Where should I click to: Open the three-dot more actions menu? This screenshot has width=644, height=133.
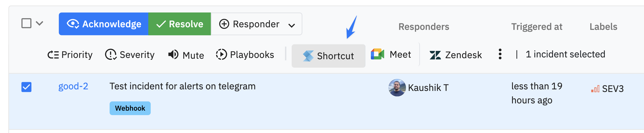[500, 54]
